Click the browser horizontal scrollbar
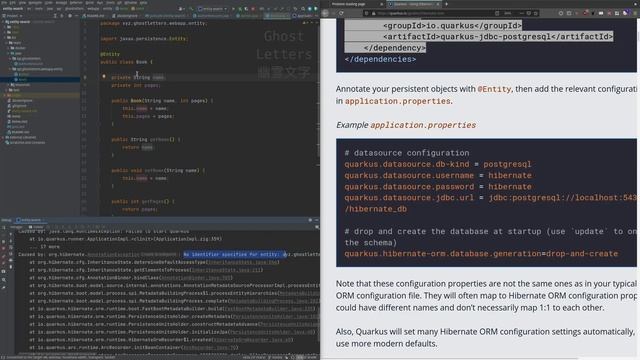 coord(449,358)
